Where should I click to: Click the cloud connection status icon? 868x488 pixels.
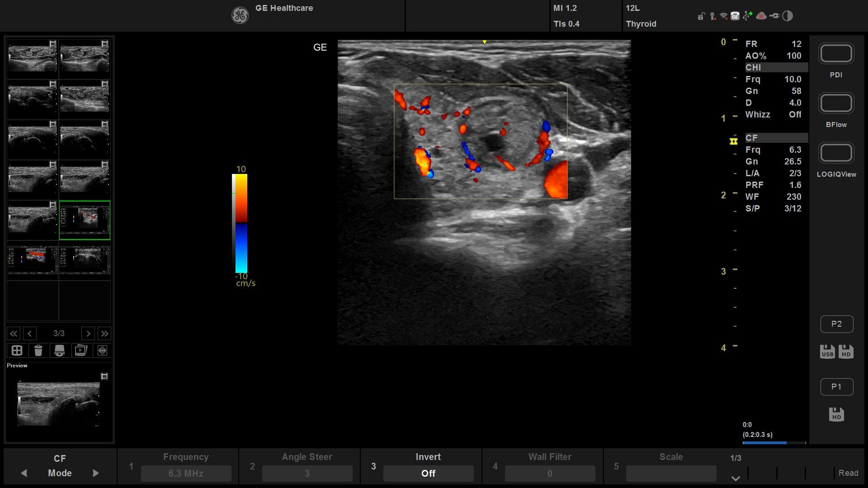click(761, 16)
